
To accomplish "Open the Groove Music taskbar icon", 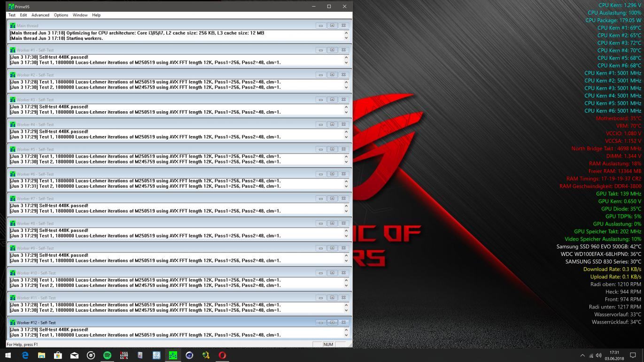I will coord(91,355).
